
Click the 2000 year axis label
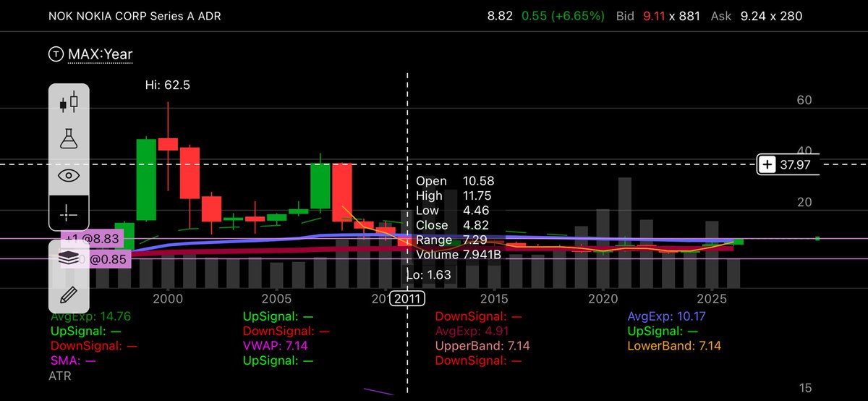point(167,298)
